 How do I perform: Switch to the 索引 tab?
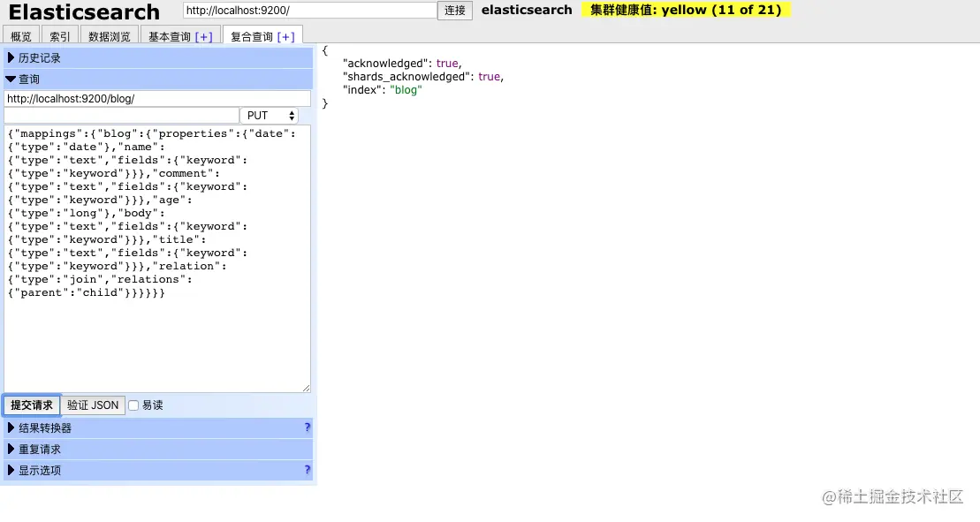coord(60,36)
